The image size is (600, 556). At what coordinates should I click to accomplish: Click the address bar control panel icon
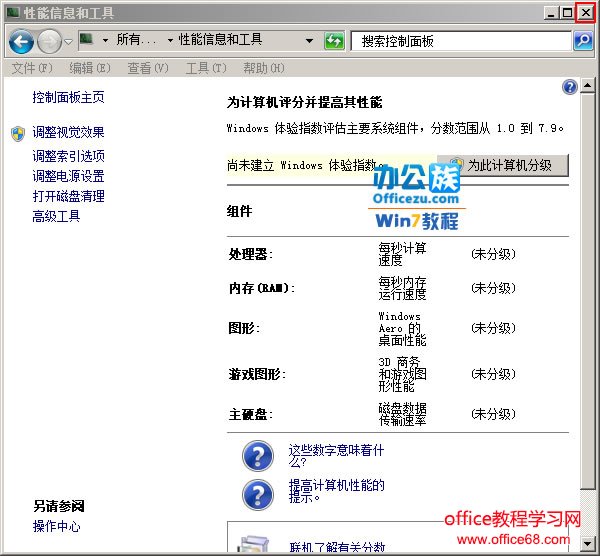click(86, 39)
